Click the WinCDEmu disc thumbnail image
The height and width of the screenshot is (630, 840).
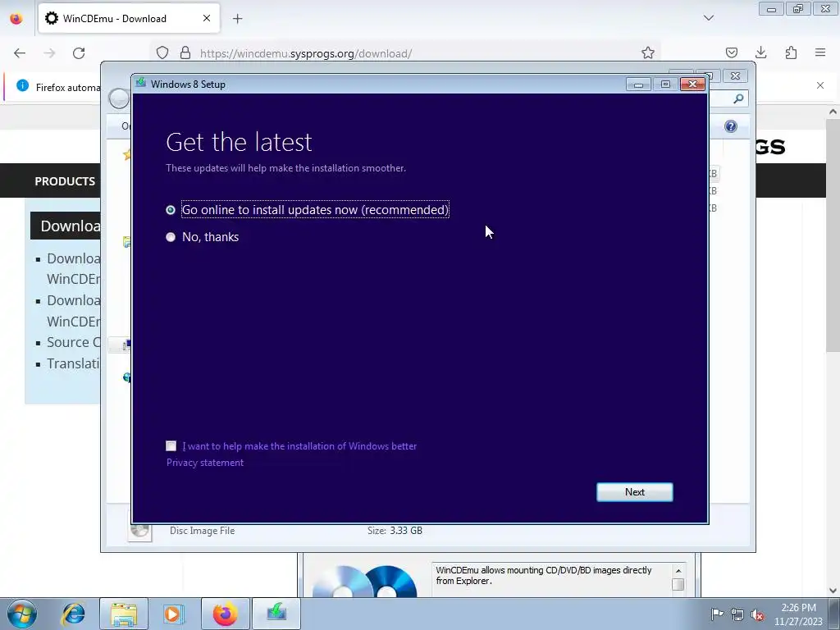click(x=364, y=581)
